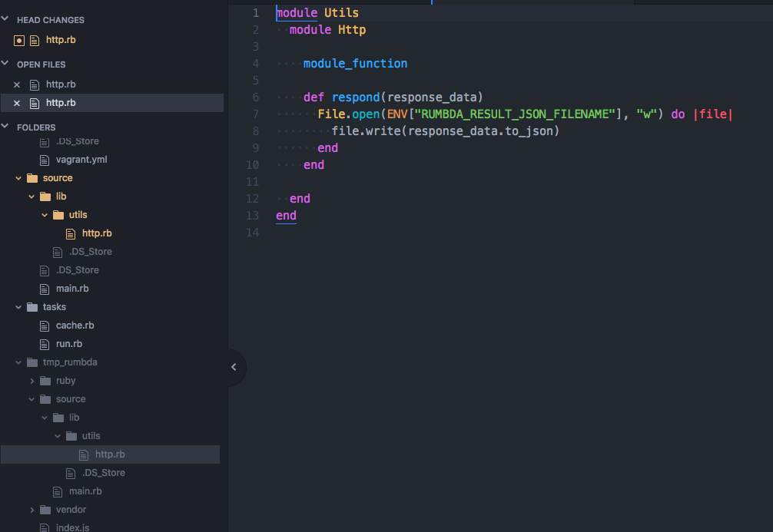Open the orange http.rb in utils folder
This screenshot has height=532, width=773.
click(97, 233)
